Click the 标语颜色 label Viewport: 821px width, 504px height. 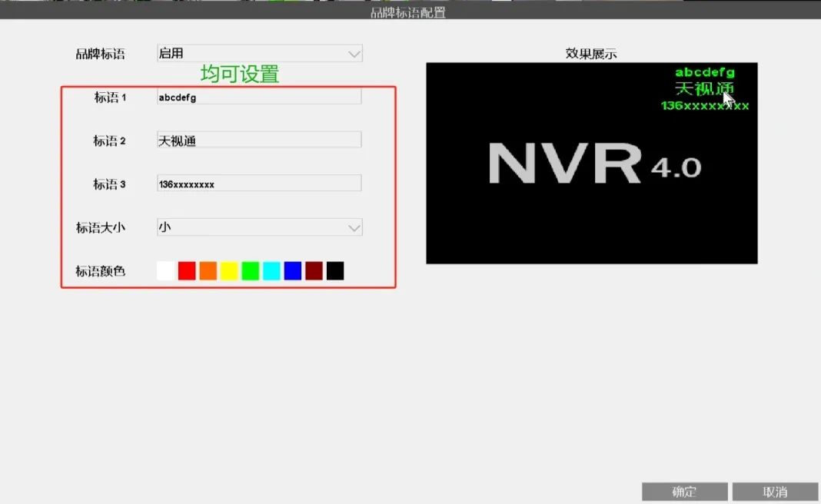101,271
